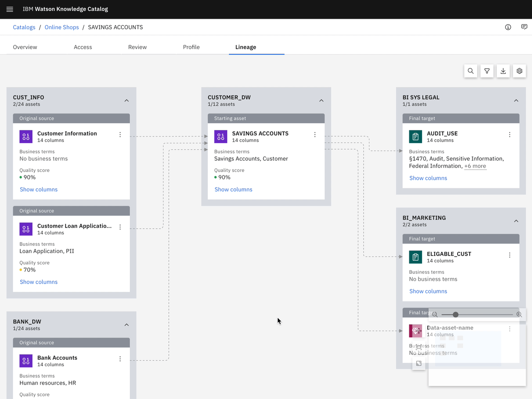This screenshot has width=532, height=399.
Task: Click the search icon in lineage toolbar
Action: 471,71
